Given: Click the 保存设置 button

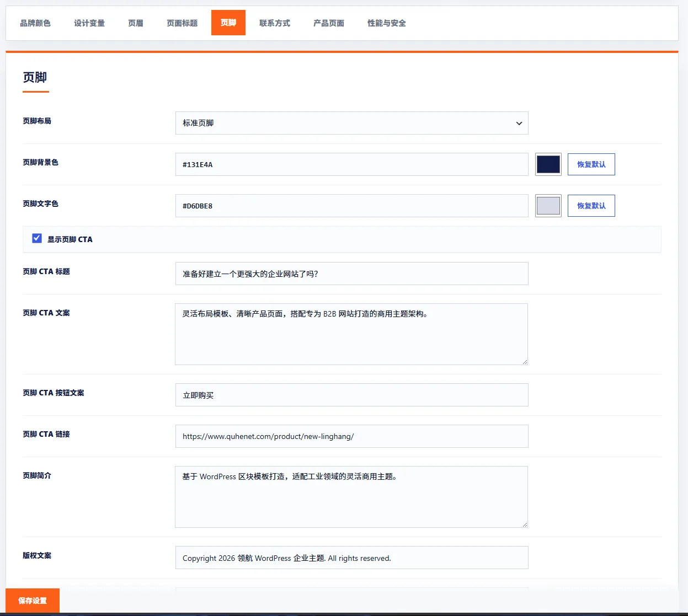Looking at the screenshot, I should [33, 601].
